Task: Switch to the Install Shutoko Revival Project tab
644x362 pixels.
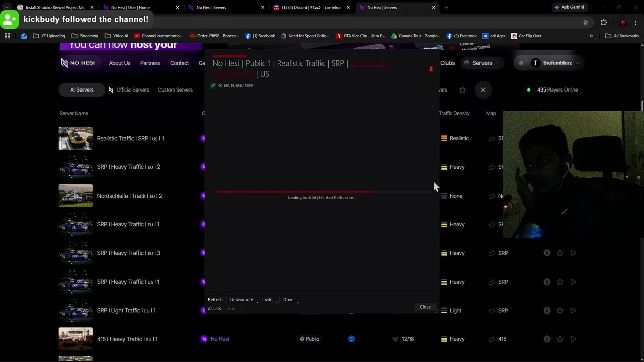Action: (55, 7)
